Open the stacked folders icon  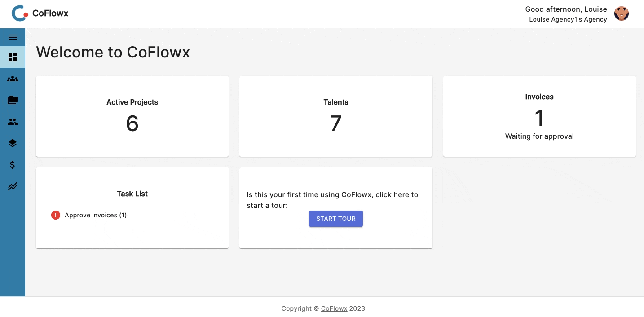(x=13, y=100)
